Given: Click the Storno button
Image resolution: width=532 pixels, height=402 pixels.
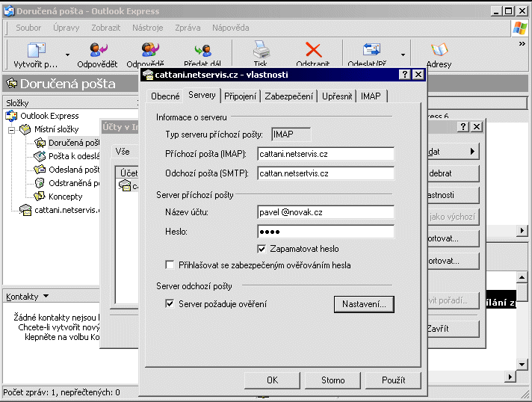Looking at the screenshot, I should (332, 380).
